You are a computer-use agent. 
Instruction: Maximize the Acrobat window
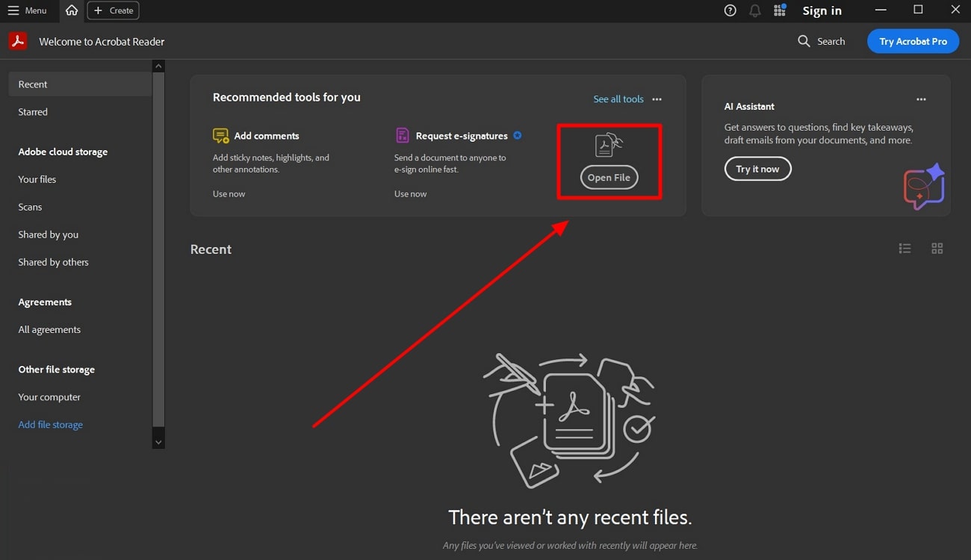coord(918,10)
